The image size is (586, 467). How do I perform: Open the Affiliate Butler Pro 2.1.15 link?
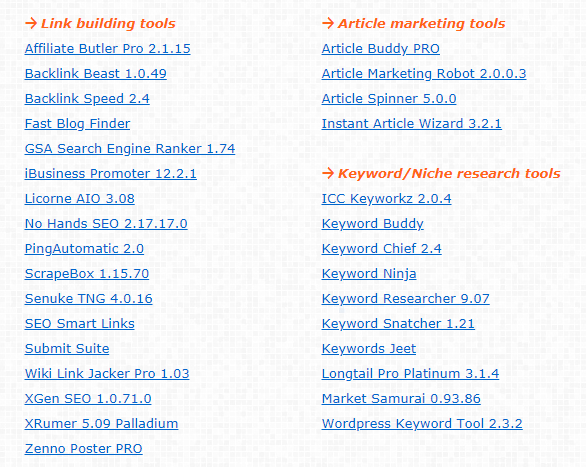108,49
